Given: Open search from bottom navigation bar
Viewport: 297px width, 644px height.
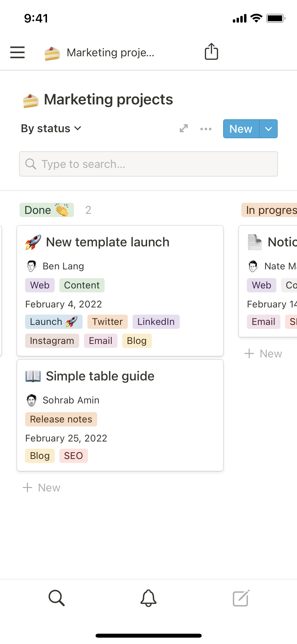Looking at the screenshot, I should pyautogui.click(x=56, y=598).
